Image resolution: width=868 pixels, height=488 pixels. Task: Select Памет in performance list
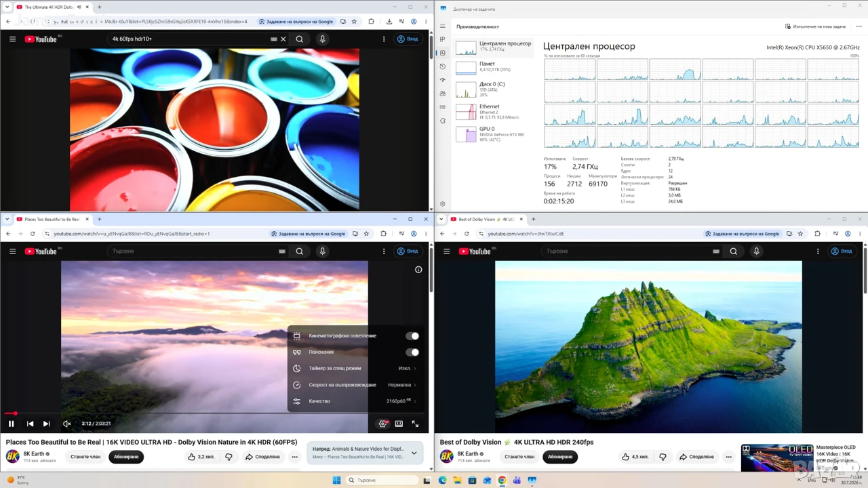494,67
